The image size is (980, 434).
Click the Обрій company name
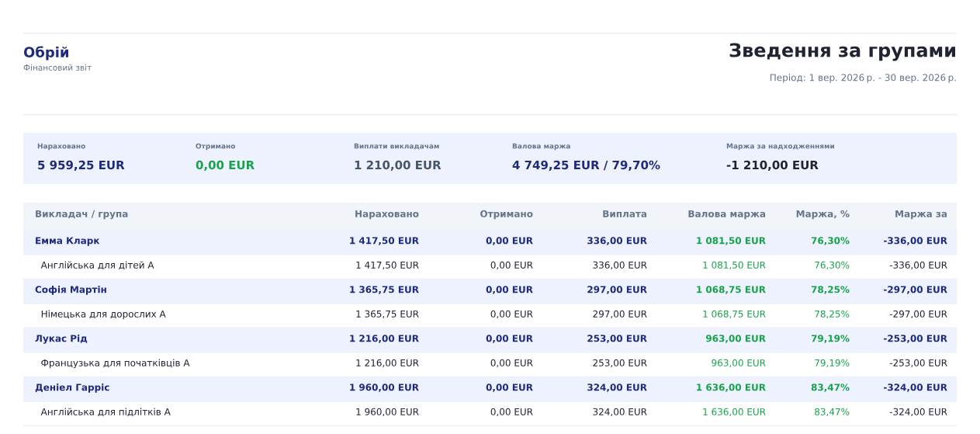pyautogui.click(x=47, y=53)
